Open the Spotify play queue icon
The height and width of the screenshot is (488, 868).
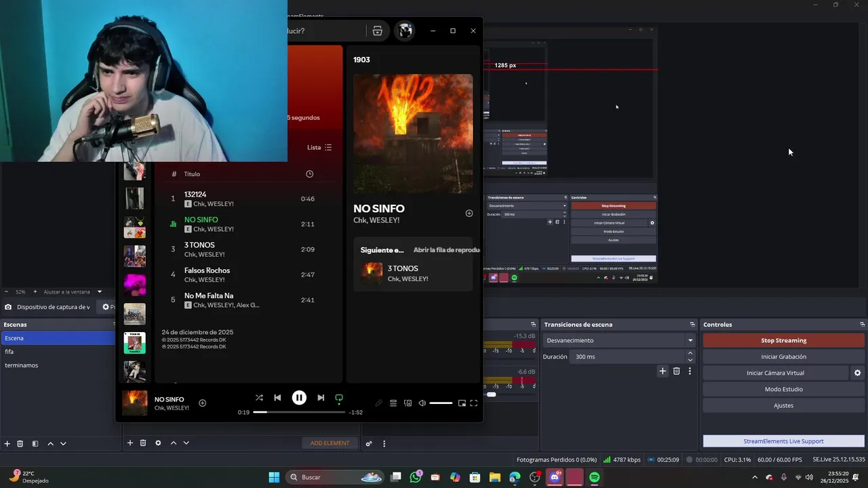pyautogui.click(x=393, y=403)
